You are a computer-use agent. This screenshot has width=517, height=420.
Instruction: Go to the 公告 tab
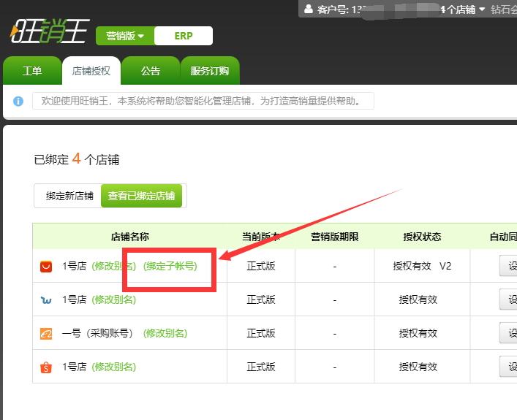151,71
